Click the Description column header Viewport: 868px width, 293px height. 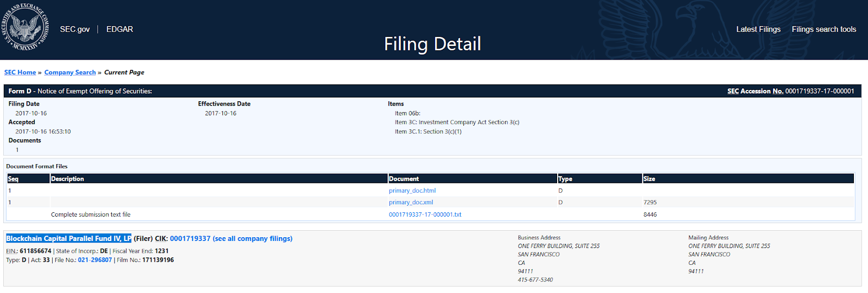point(67,179)
